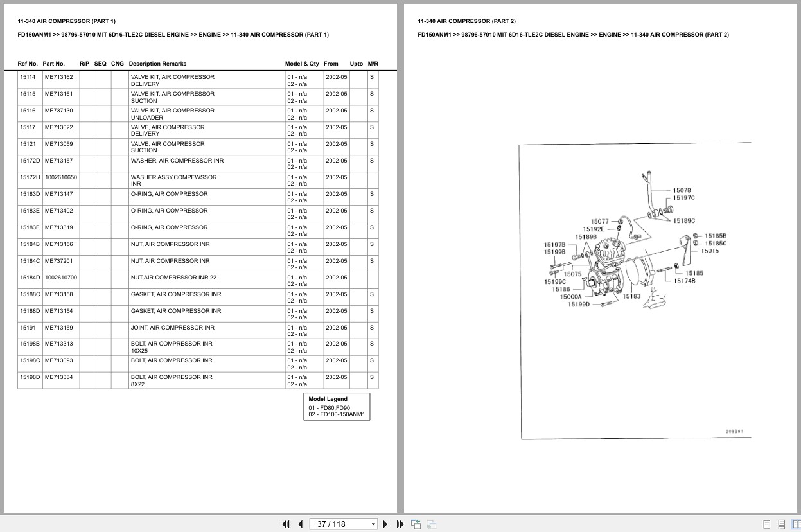Click the Part No. column header
This screenshot has height=532, width=801.
click(x=54, y=64)
